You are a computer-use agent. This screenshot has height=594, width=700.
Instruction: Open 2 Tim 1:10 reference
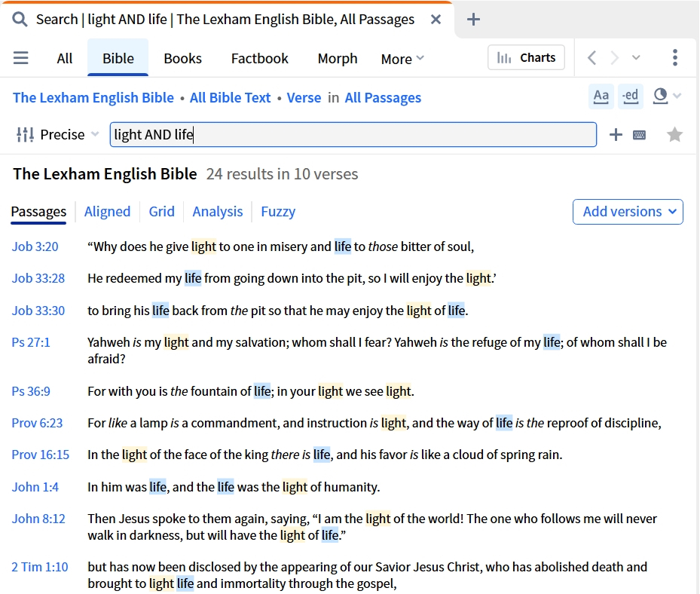(x=40, y=567)
